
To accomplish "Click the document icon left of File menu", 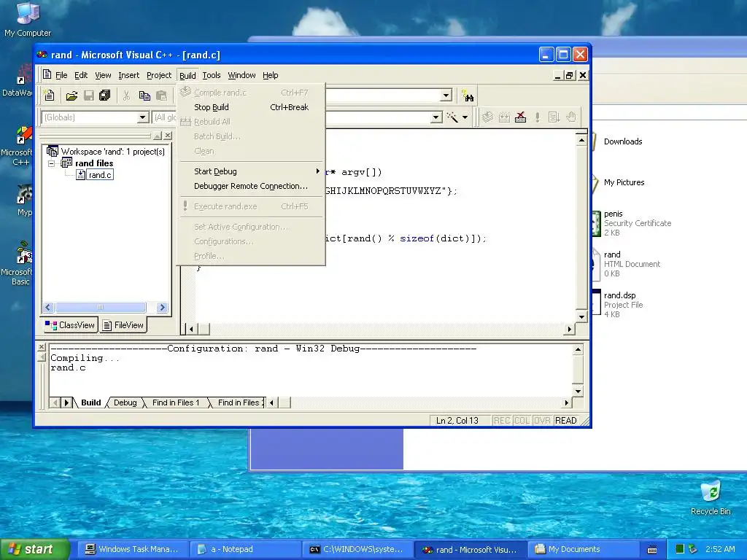I will (47, 75).
